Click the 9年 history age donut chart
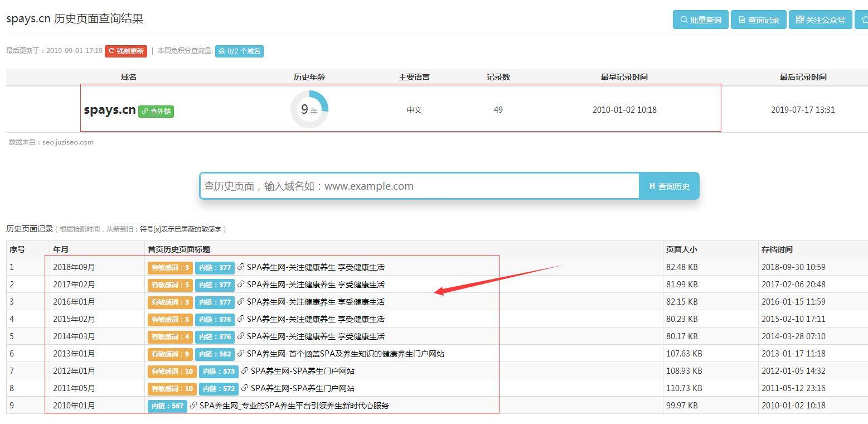 [x=309, y=109]
